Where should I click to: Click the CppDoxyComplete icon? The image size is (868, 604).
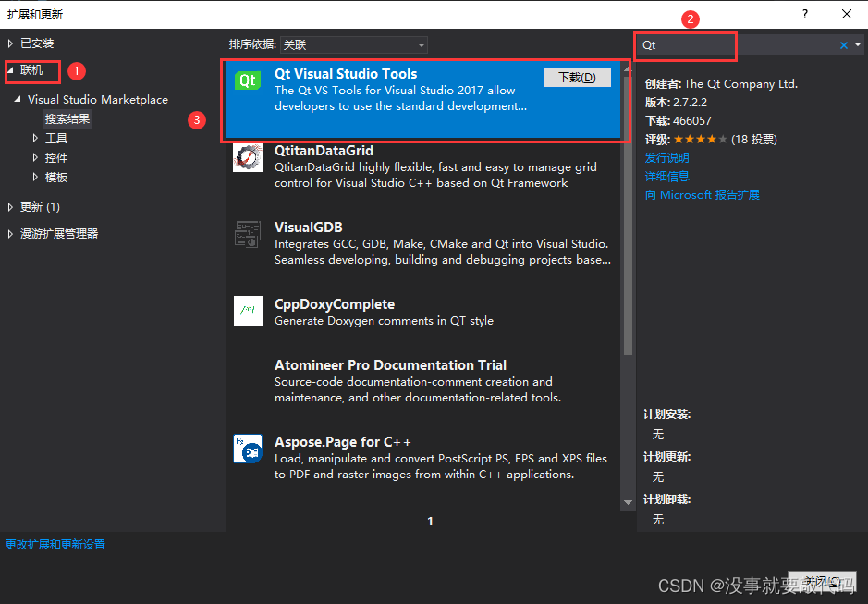click(248, 311)
